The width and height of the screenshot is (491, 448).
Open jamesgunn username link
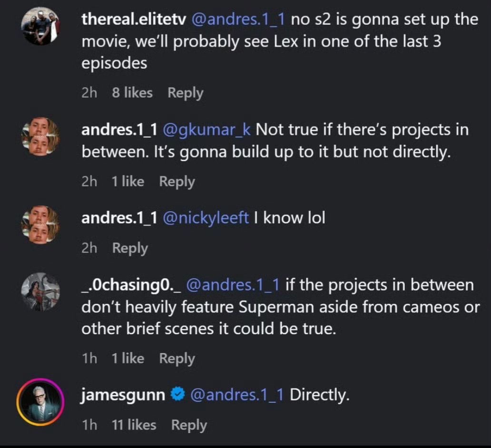pyautogui.click(x=123, y=395)
